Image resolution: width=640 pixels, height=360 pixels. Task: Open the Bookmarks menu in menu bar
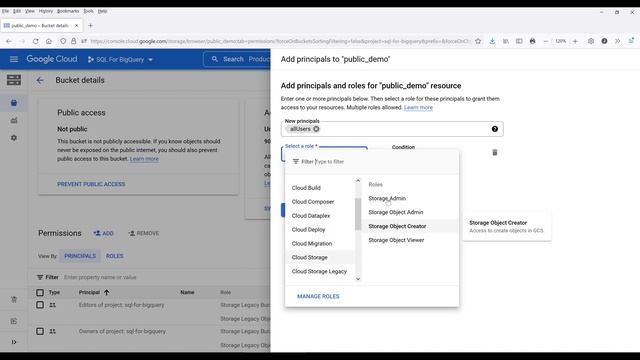[68, 11]
